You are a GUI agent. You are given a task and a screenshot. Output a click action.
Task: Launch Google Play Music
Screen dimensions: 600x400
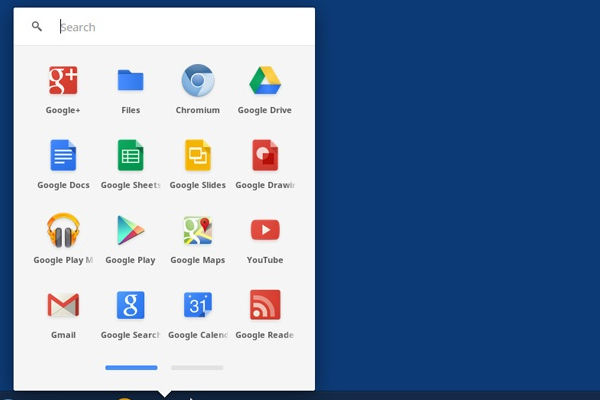pyautogui.click(x=63, y=230)
